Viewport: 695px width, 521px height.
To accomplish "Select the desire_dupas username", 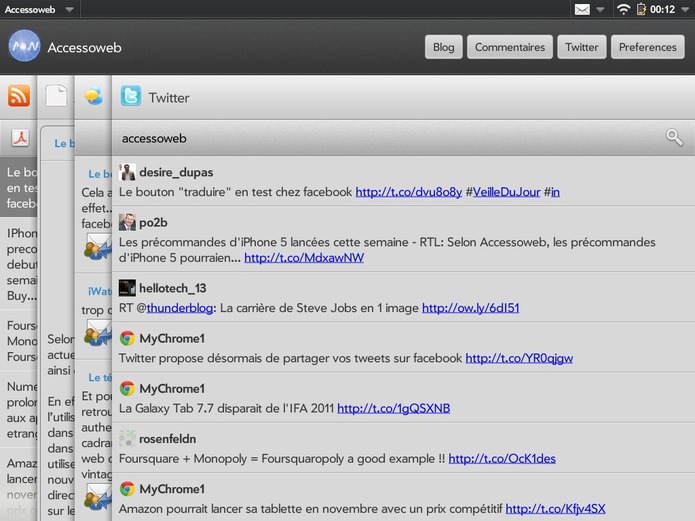I will point(176,172).
